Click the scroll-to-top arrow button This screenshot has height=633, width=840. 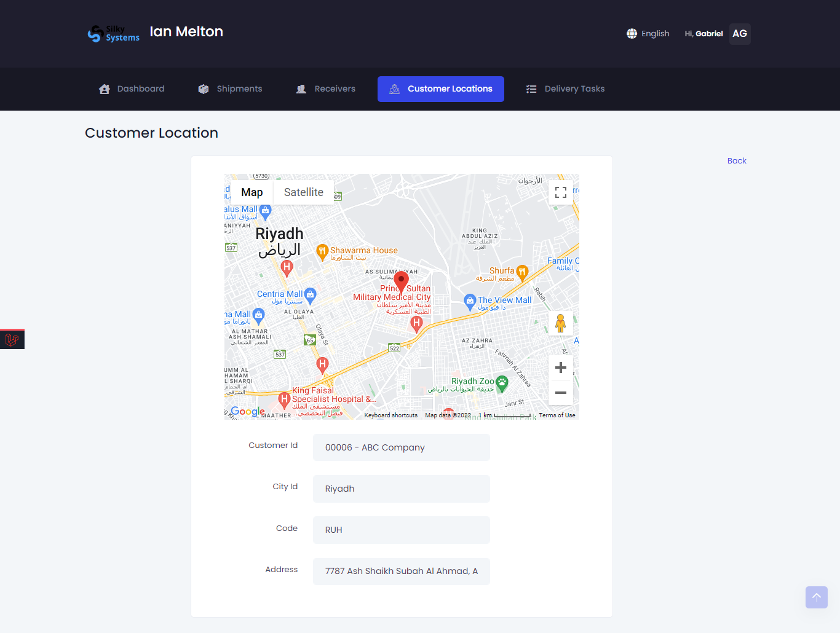point(816,597)
